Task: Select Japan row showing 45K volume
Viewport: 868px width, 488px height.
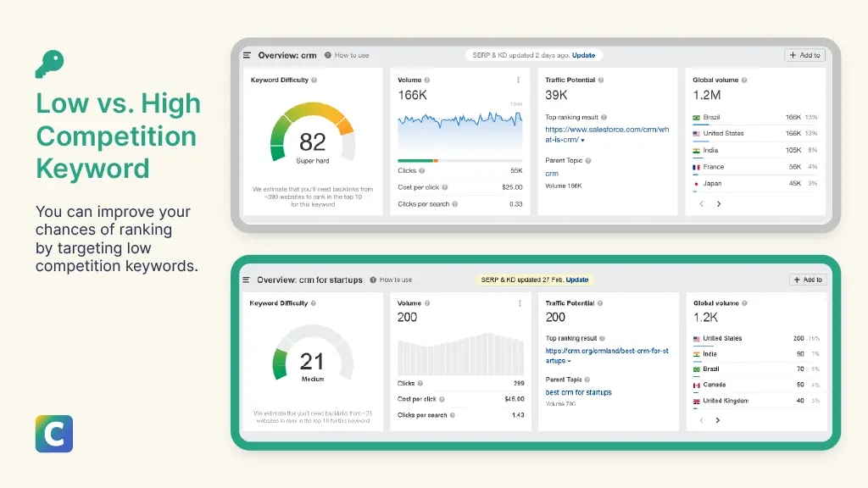Action: 755,184
